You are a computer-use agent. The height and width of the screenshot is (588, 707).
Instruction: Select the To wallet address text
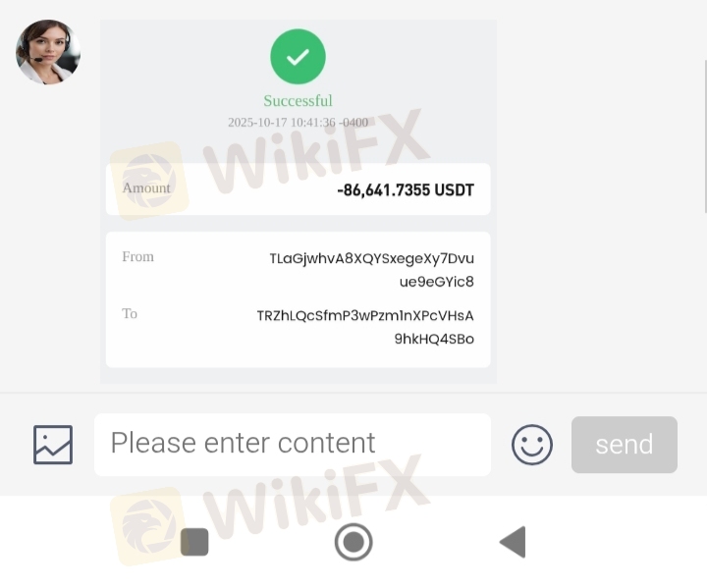pos(365,327)
